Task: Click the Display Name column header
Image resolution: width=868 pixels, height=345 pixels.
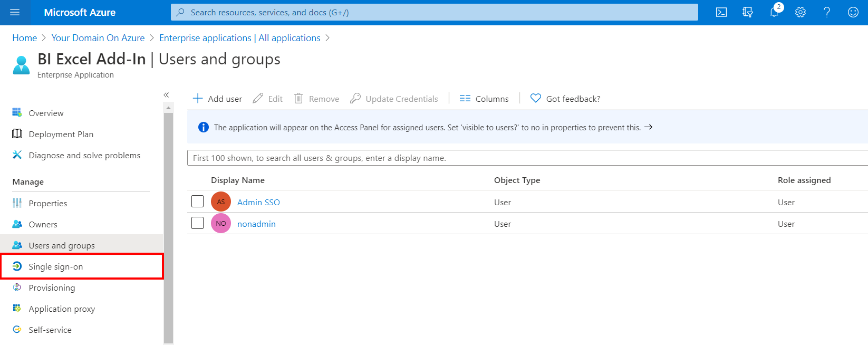Action: pyautogui.click(x=238, y=180)
